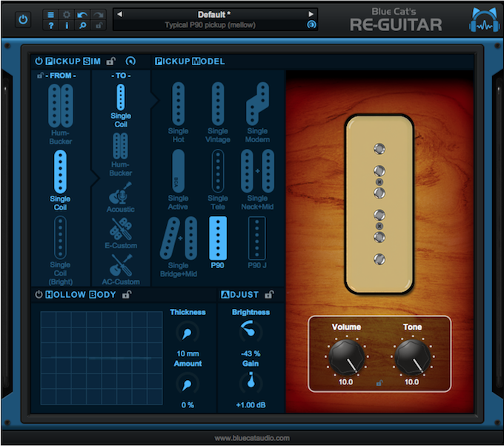Choose Single Hot pickup model
Screen dimensions: 504x446
tap(178, 112)
